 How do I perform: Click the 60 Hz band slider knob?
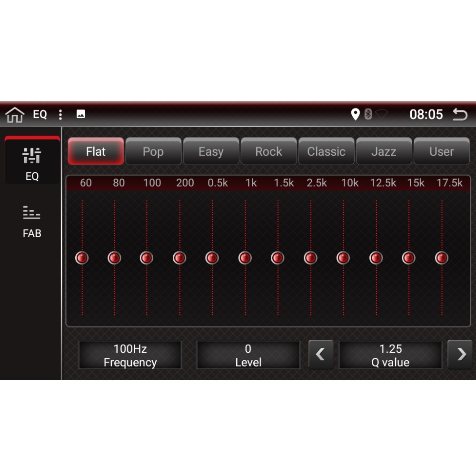(x=82, y=258)
